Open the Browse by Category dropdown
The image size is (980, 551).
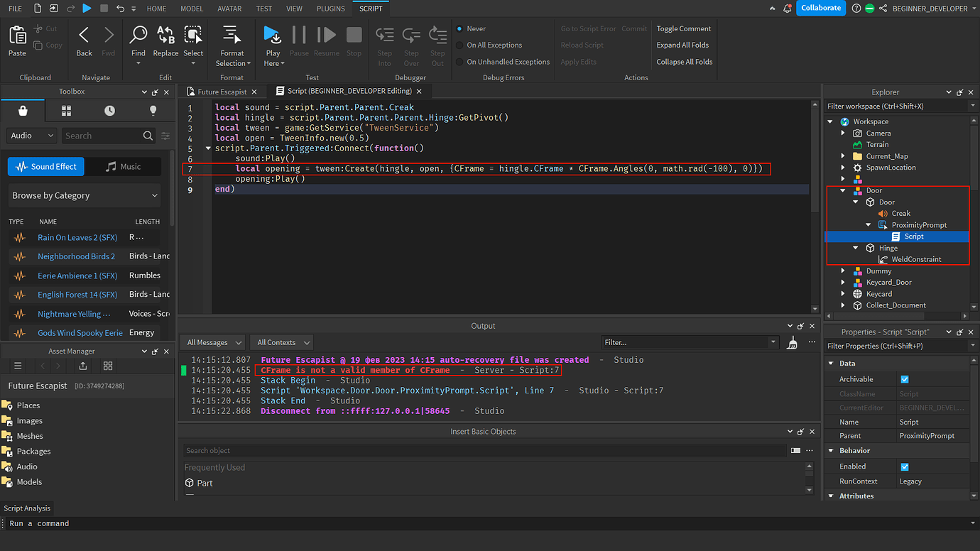[84, 195]
